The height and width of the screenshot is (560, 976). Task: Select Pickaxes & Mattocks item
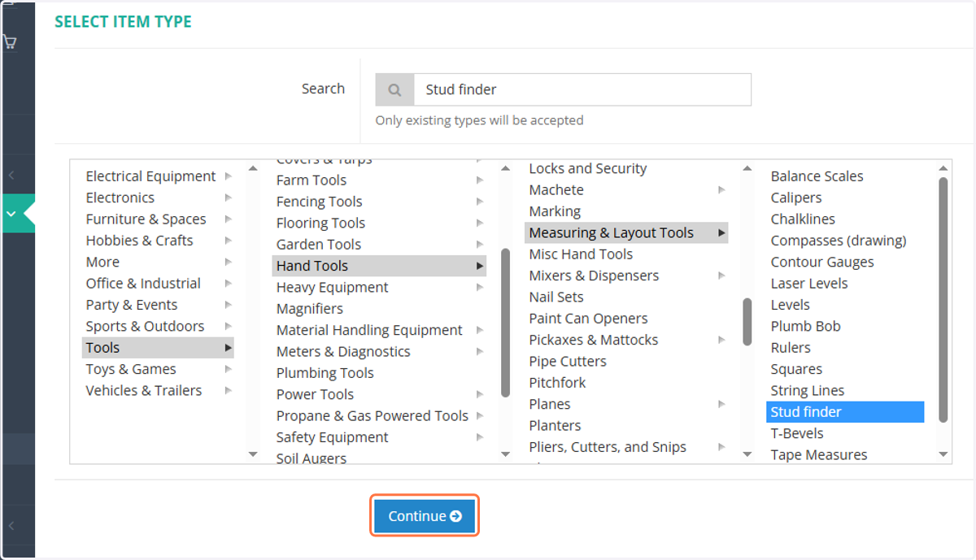[x=594, y=341]
